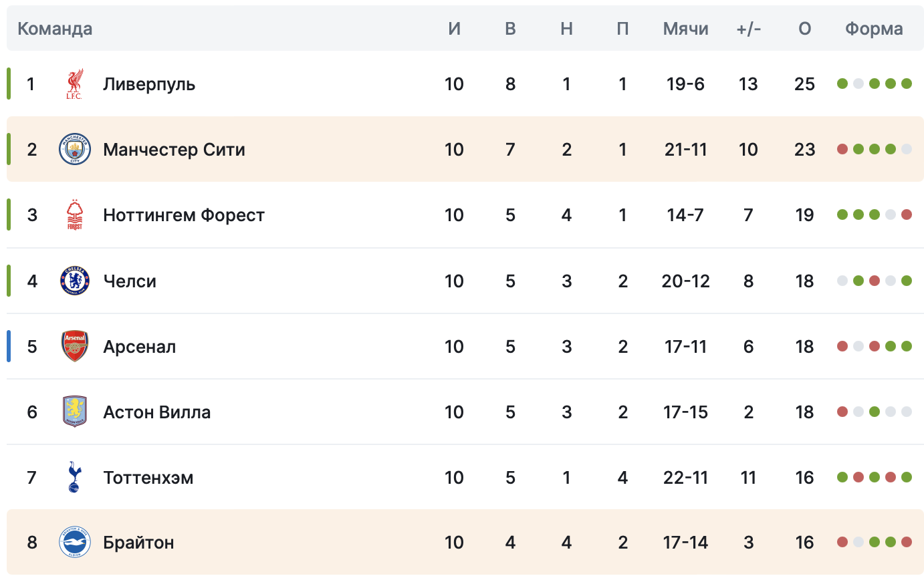Click the +/- column header
The width and height of the screenshot is (924, 576).
point(749,29)
